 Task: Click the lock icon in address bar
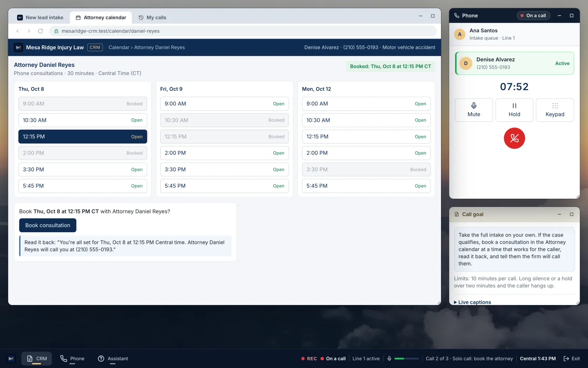pos(56,31)
